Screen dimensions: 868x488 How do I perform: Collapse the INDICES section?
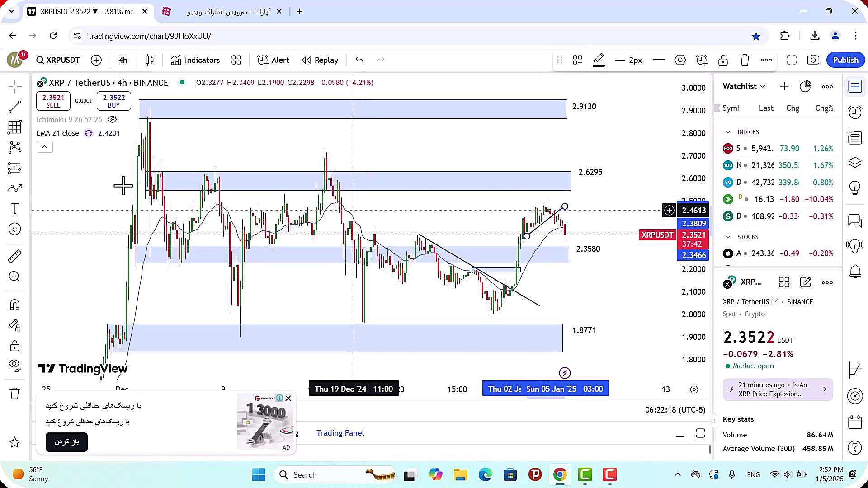pos(728,132)
